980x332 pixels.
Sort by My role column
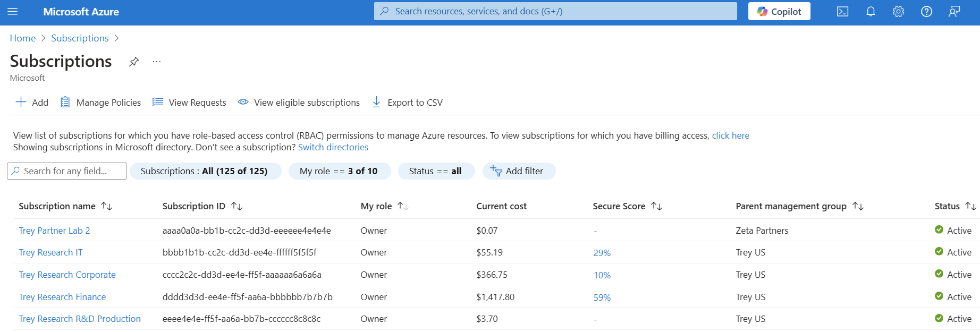(x=384, y=206)
